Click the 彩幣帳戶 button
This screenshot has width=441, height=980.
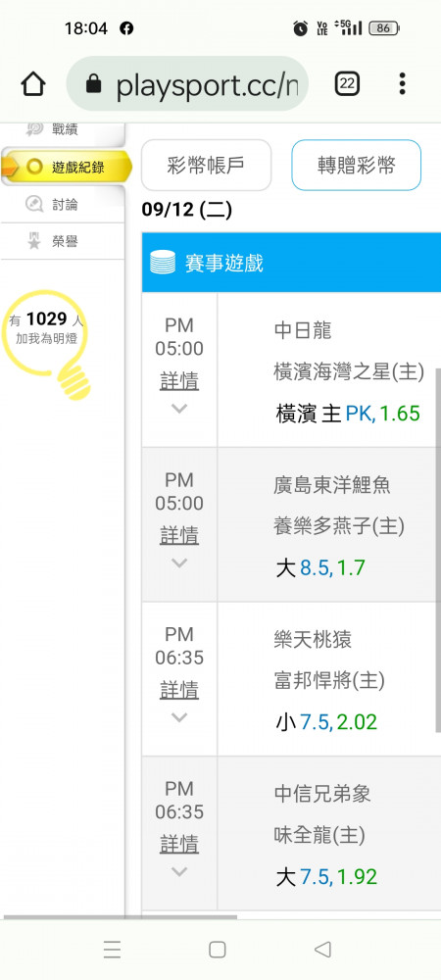(x=206, y=165)
